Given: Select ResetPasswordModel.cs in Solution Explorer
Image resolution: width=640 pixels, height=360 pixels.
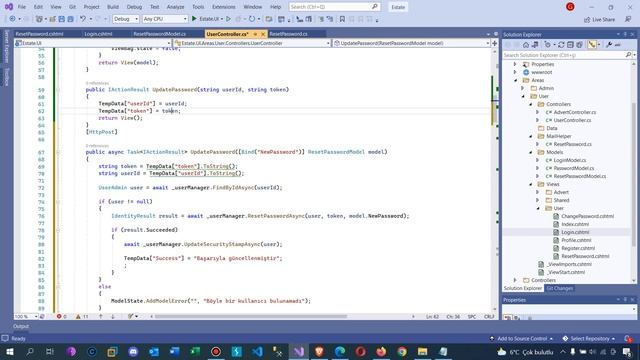Looking at the screenshot, I should click(x=580, y=176).
